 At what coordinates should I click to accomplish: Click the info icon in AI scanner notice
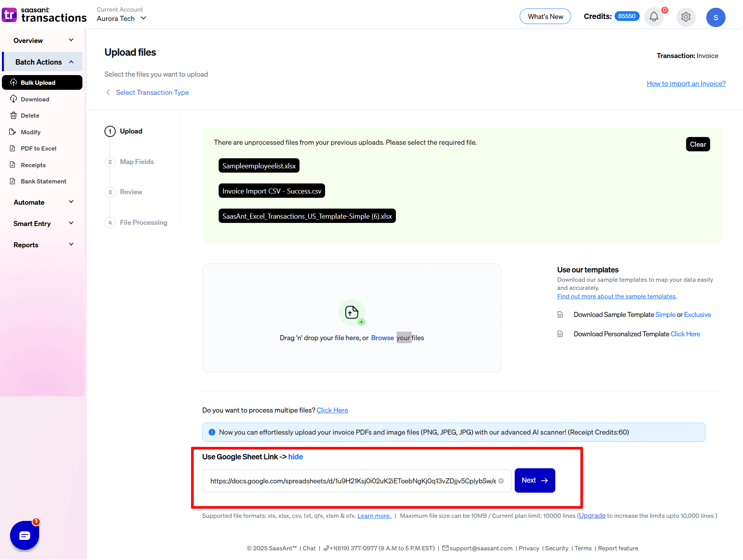212,432
